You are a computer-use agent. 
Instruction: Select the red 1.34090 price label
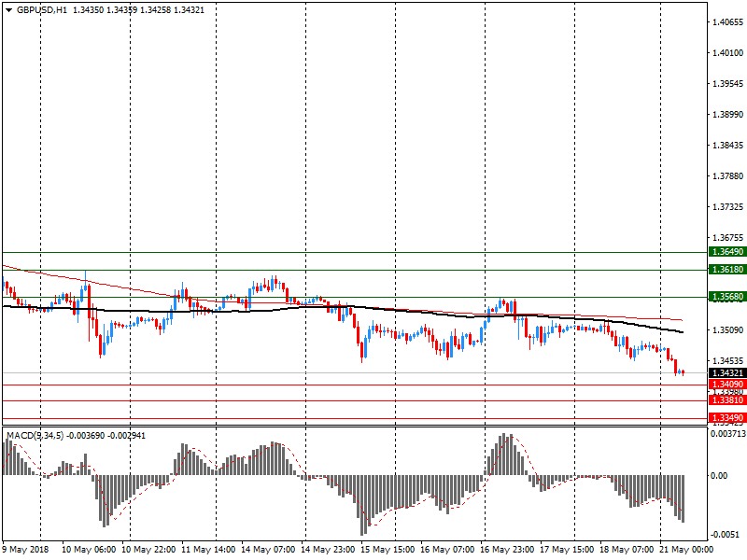726,385
